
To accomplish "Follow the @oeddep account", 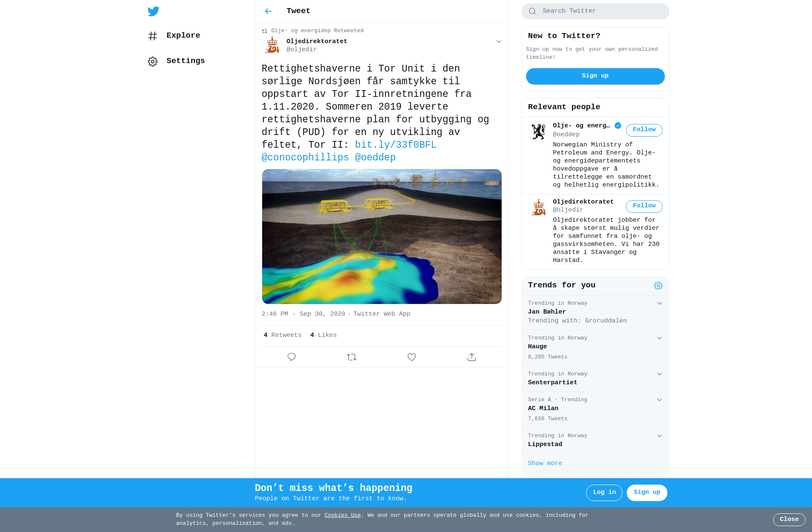I will (644, 130).
